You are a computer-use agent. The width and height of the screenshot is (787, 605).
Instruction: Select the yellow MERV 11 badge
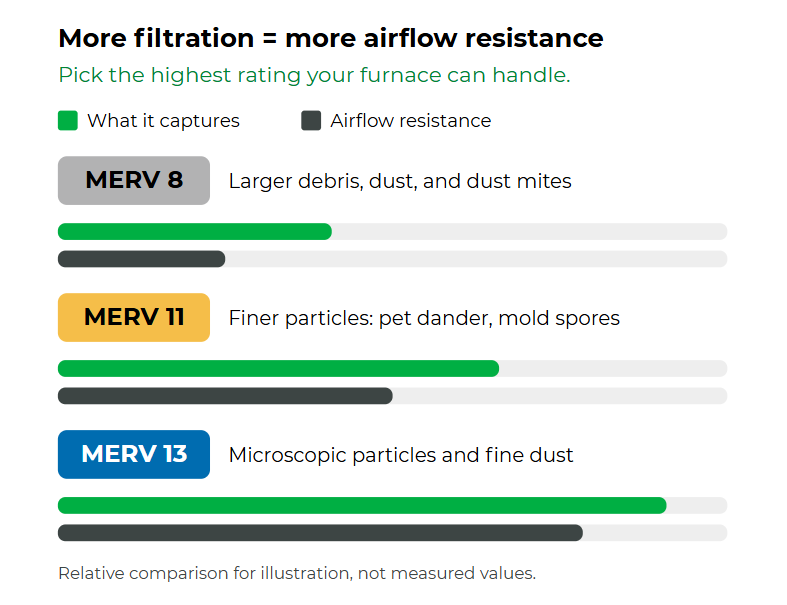tap(134, 317)
